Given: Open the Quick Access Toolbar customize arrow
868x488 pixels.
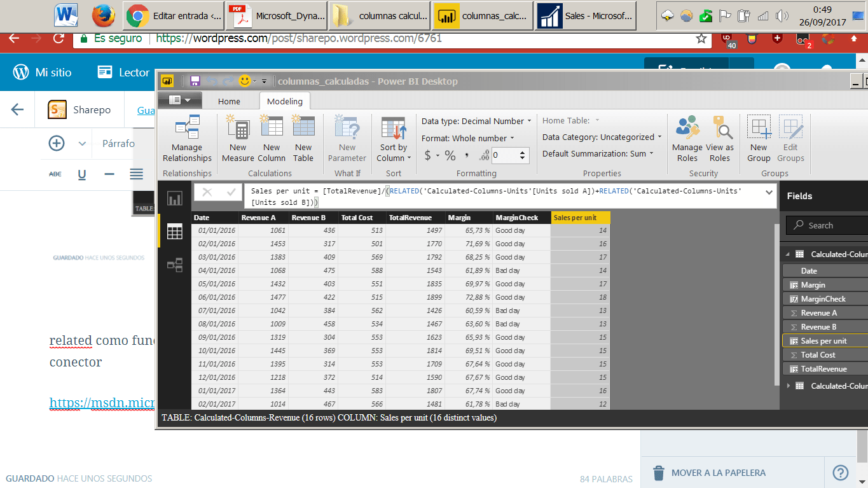Looking at the screenshot, I should [264, 81].
